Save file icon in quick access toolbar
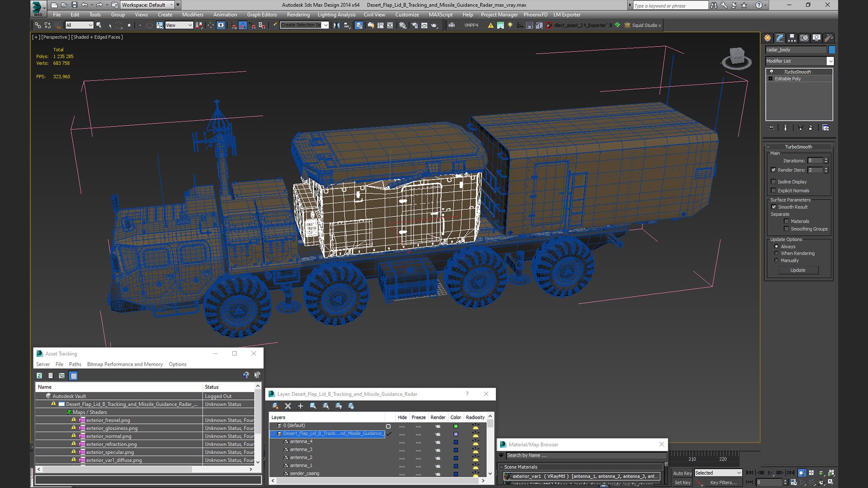Image resolution: width=868 pixels, height=488 pixels. click(x=74, y=5)
